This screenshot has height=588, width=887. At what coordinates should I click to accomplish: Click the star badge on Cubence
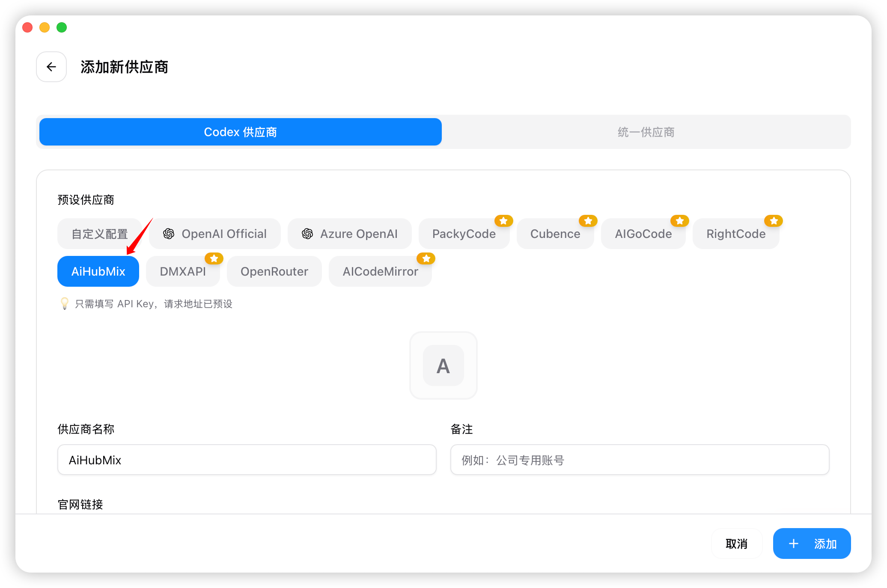tap(588, 221)
